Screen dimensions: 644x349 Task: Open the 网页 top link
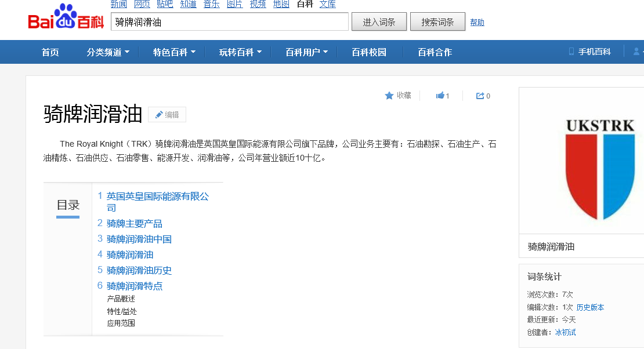coord(142,4)
